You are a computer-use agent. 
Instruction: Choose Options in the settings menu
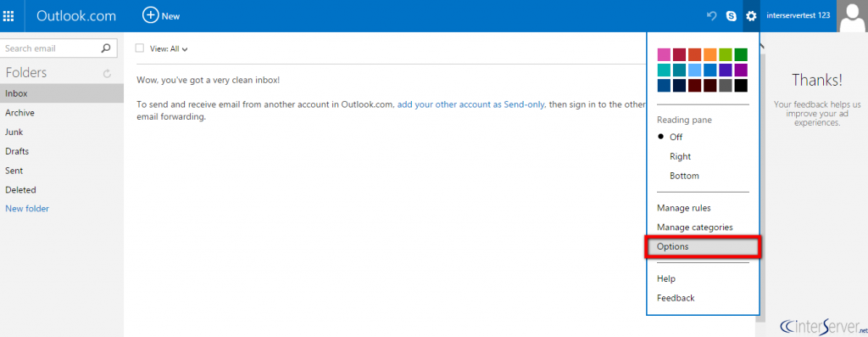703,247
